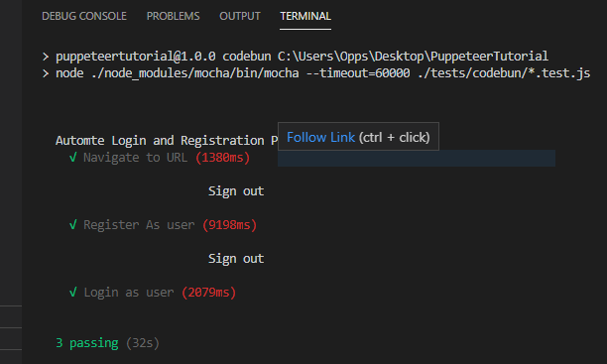Click the 3 passing summary text
This screenshot has width=607, height=364.
point(87,343)
